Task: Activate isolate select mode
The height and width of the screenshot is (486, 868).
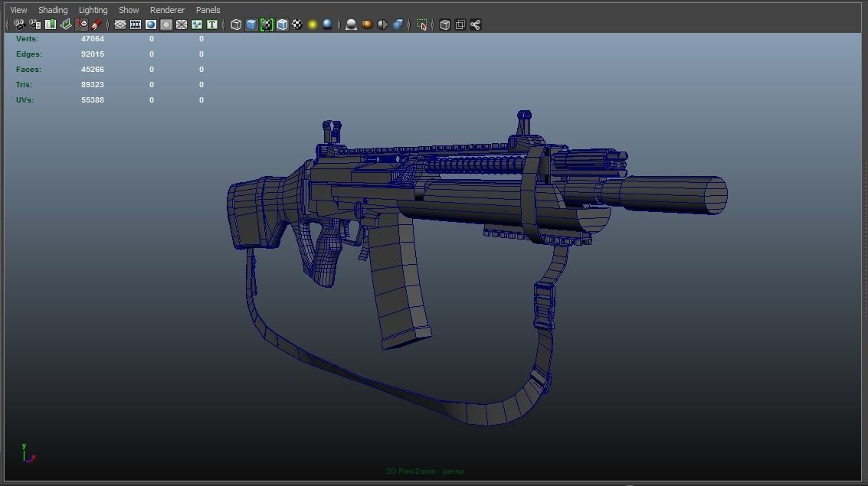Action: (422, 24)
